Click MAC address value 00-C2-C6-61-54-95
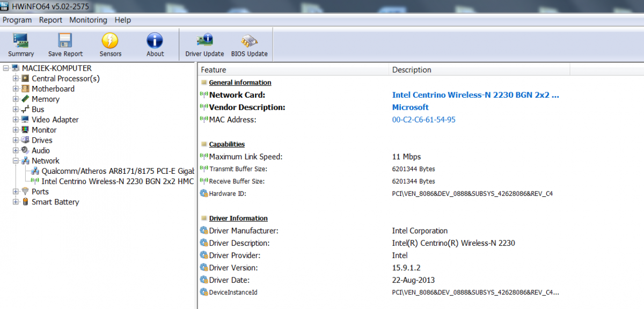 tap(423, 120)
